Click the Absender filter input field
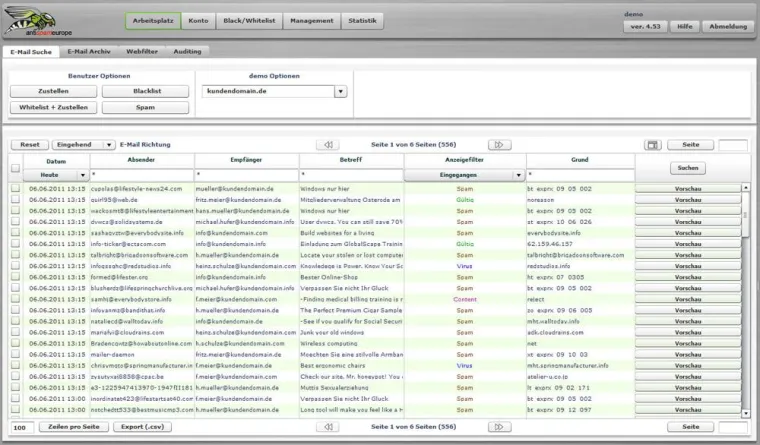Image resolution: width=760 pixels, height=445 pixels. coord(141,175)
